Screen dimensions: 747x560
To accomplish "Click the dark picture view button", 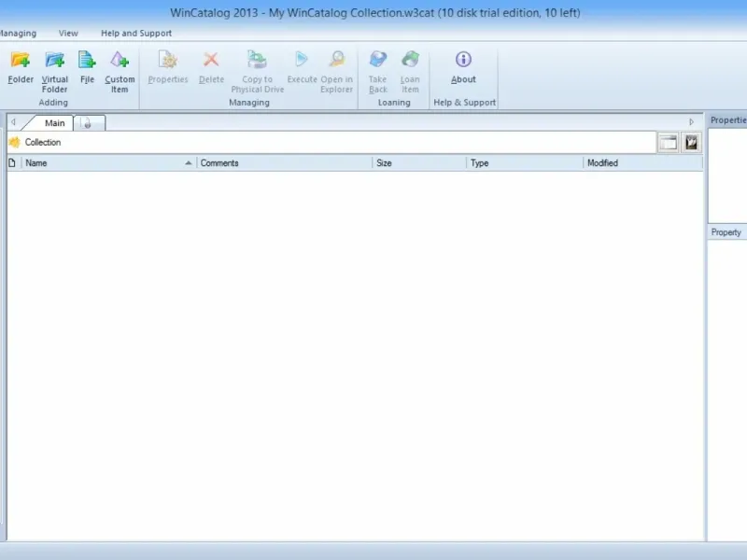I will pos(691,143).
